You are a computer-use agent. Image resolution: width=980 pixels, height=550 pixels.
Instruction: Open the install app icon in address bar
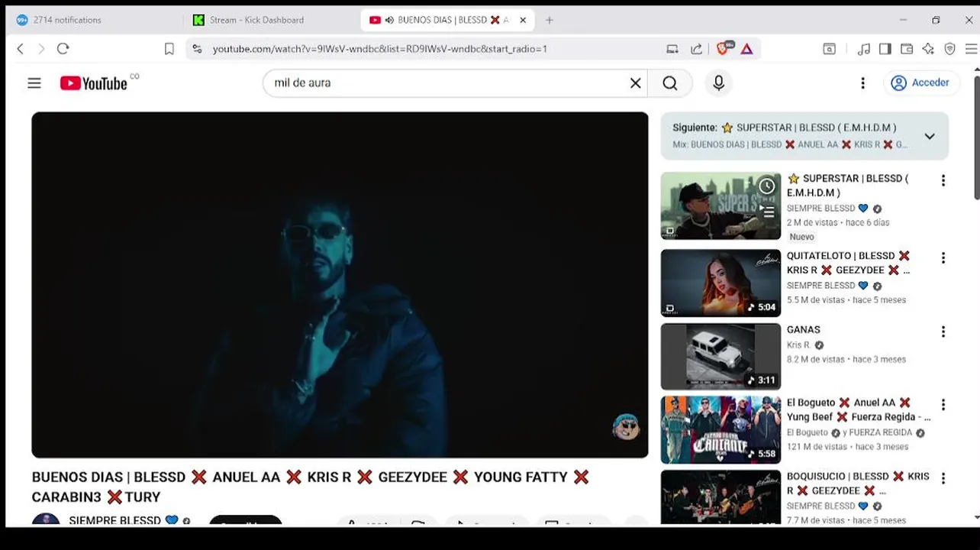[x=672, y=49]
